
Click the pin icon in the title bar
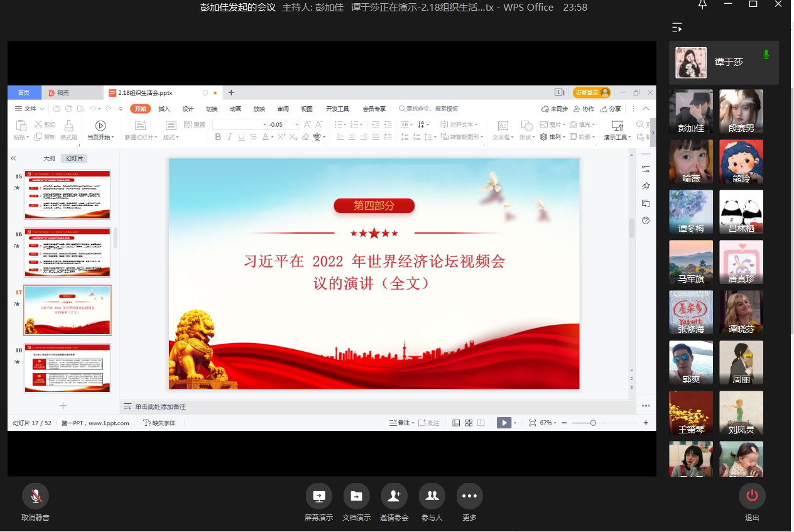[x=702, y=5]
